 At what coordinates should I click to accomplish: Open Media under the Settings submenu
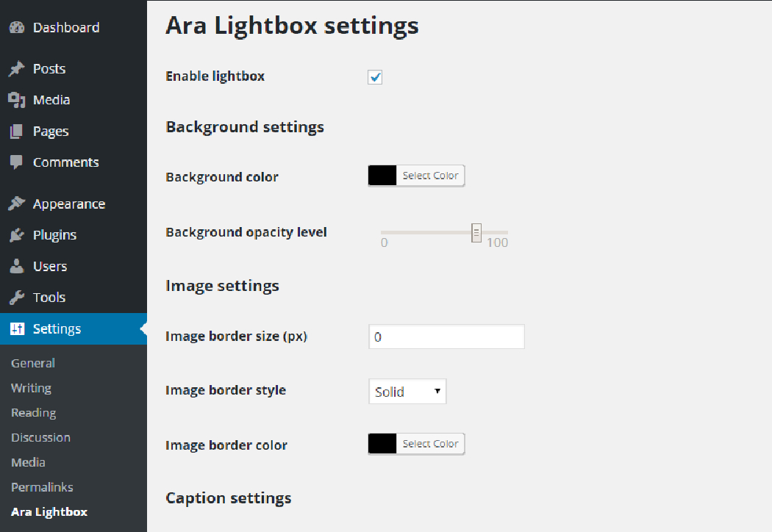click(28, 463)
